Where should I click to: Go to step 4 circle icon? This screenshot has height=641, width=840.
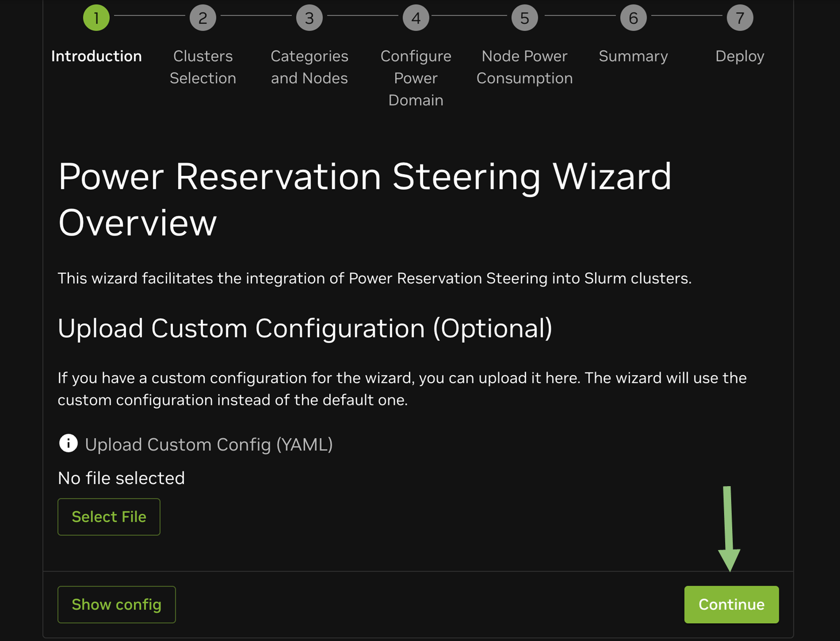click(416, 18)
